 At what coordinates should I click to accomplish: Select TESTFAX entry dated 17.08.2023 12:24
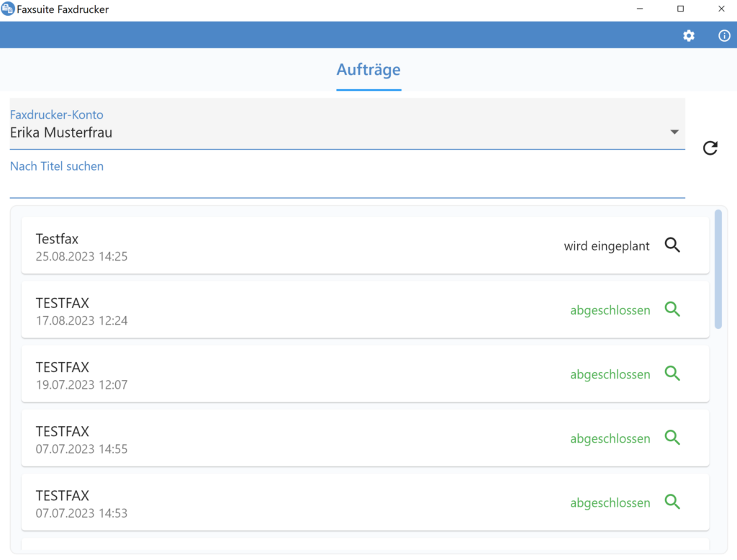point(365,310)
